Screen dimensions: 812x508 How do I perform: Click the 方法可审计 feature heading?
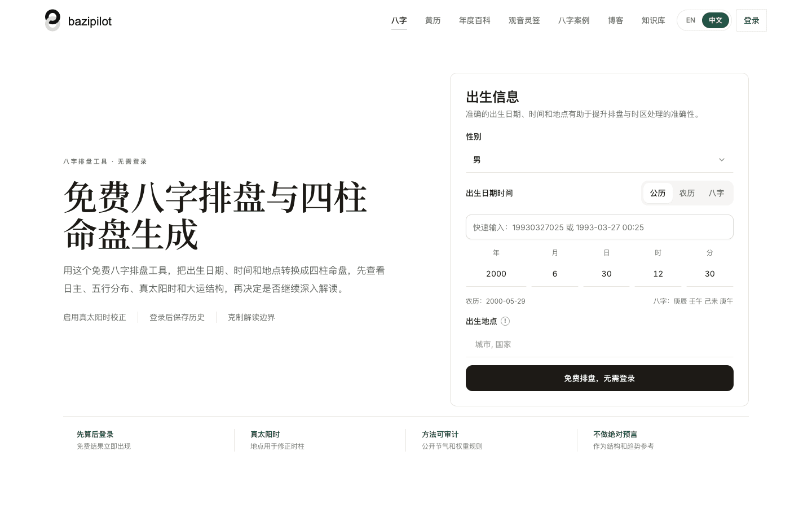click(440, 434)
